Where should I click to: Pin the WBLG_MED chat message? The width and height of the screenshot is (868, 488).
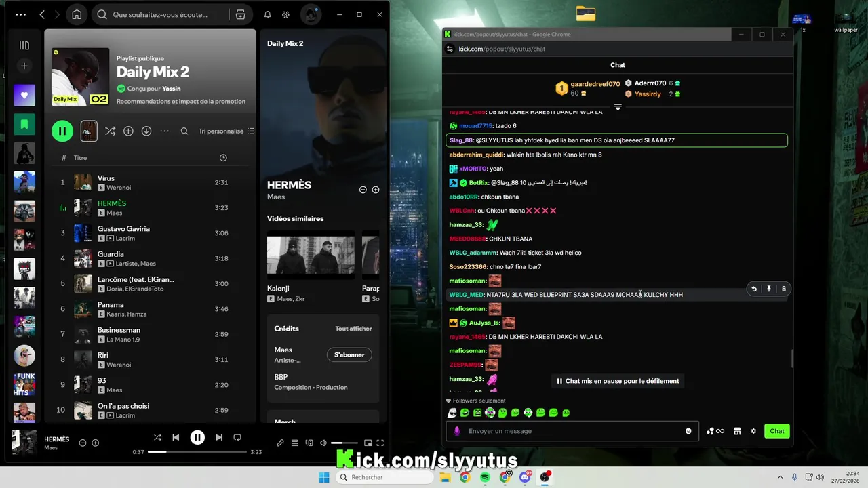tap(769, 289)
